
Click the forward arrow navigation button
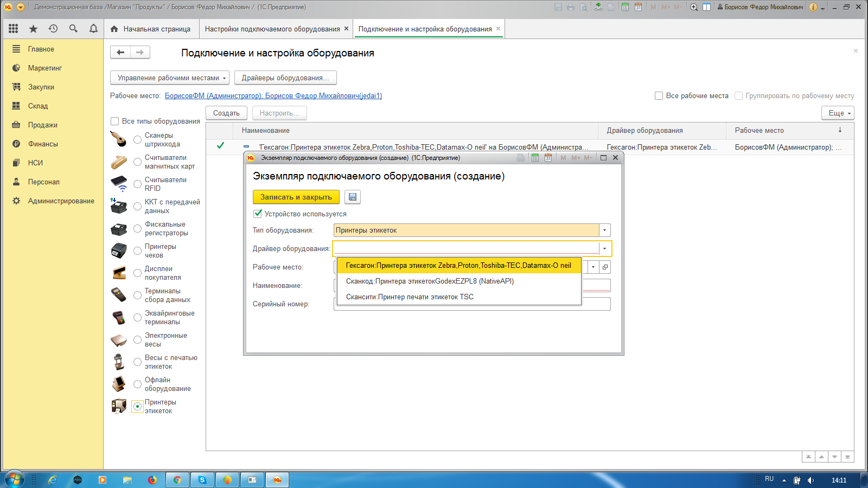click(140, 52)
